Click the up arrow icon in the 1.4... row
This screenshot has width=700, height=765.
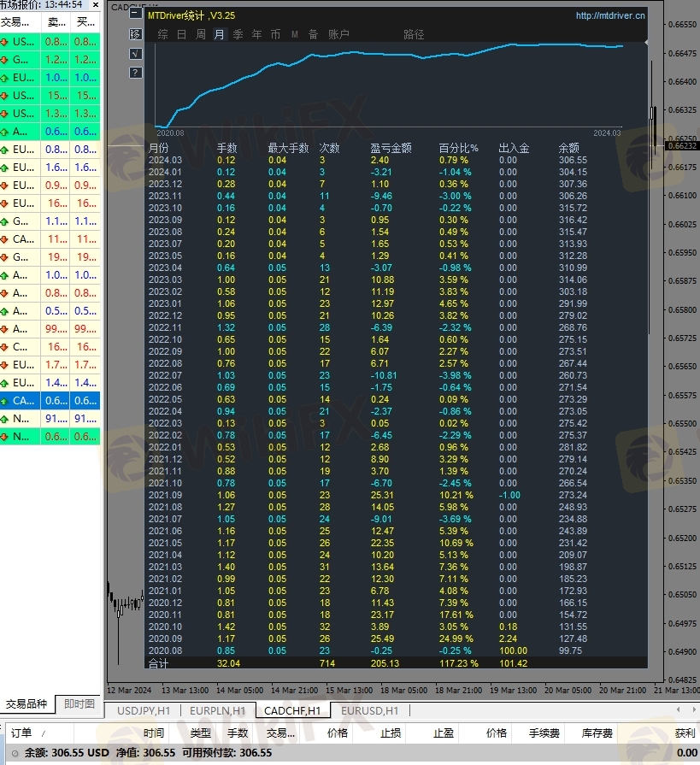pos(4,383)
